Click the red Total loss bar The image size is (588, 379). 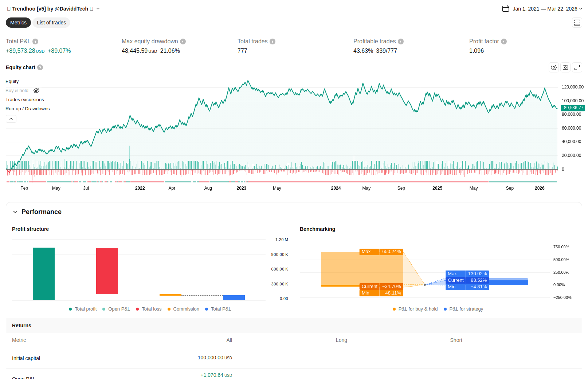[107, 271]
